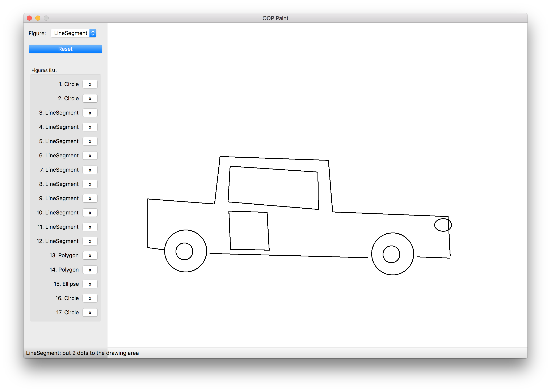Viewport: 551px width, 392px height.
Task: Select the '1. Circle' list label
Action: pos(69,84)
